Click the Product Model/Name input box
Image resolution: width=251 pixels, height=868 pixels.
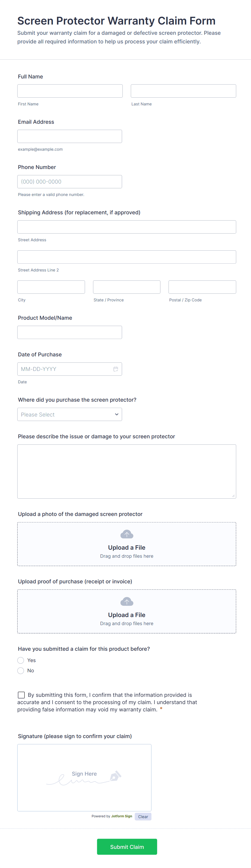(x=70, y=332)
